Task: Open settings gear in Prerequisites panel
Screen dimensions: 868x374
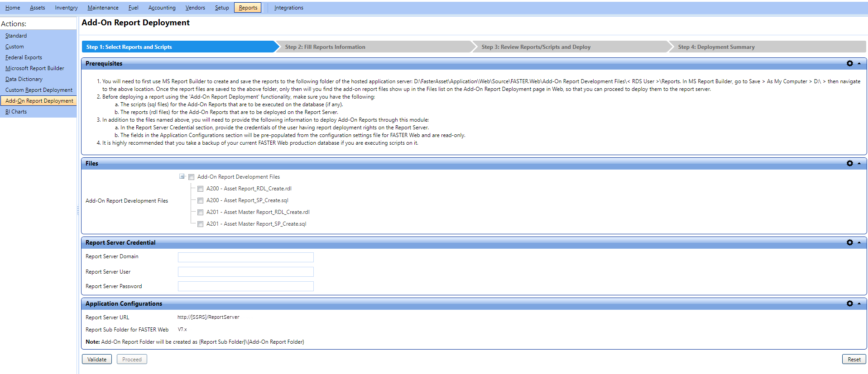Action: click(849, 64)
